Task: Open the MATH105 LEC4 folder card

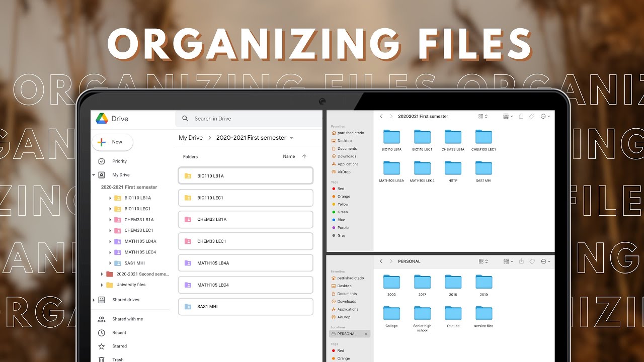Action: 246,285
